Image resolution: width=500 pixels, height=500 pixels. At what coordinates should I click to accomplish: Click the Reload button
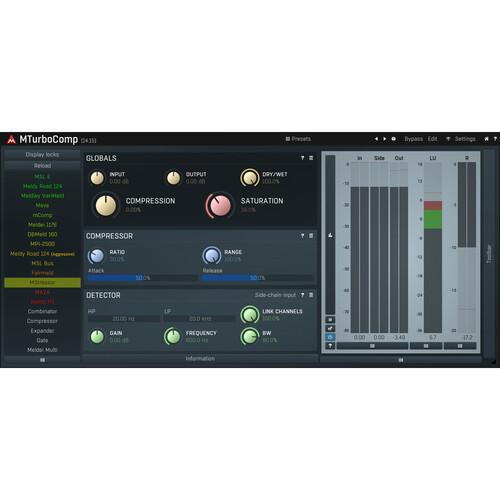click(42, 166)
